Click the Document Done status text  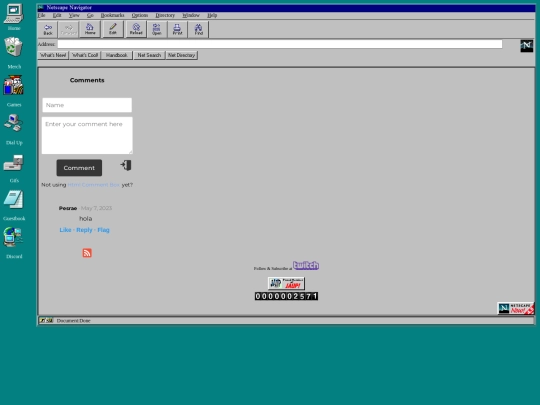point(73,321)
